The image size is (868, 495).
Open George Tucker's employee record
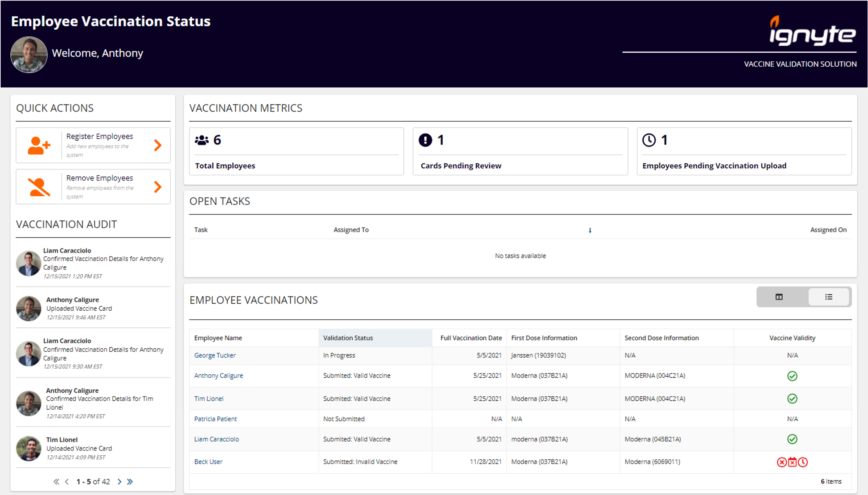(215, 355)
